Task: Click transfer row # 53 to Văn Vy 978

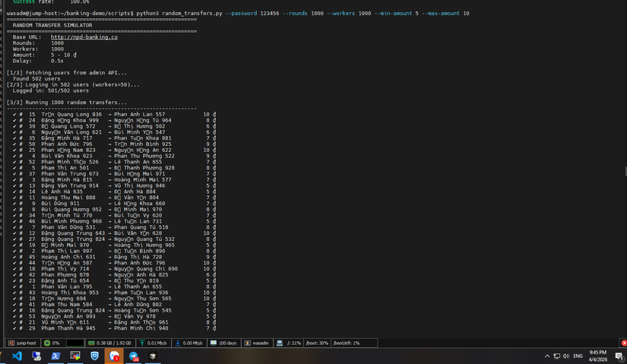Action: (114, 316)
